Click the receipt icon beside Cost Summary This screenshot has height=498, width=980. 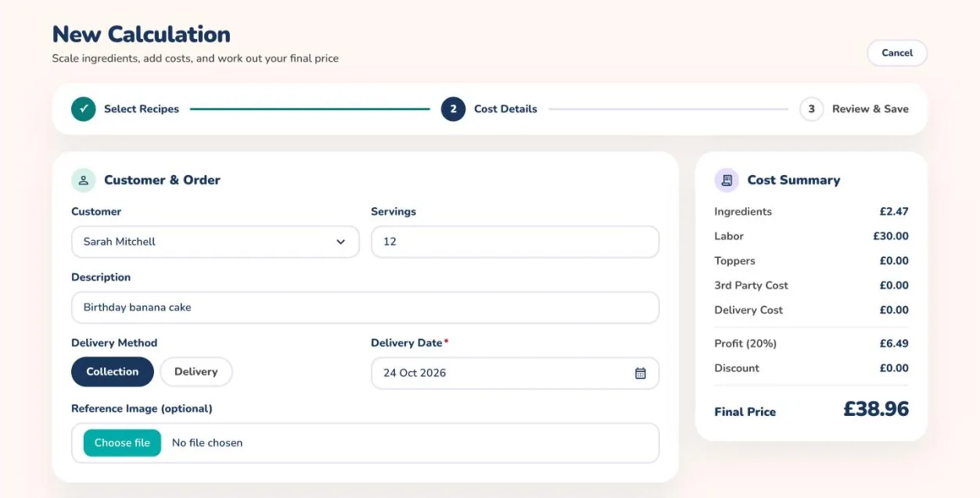click(727, 180)
